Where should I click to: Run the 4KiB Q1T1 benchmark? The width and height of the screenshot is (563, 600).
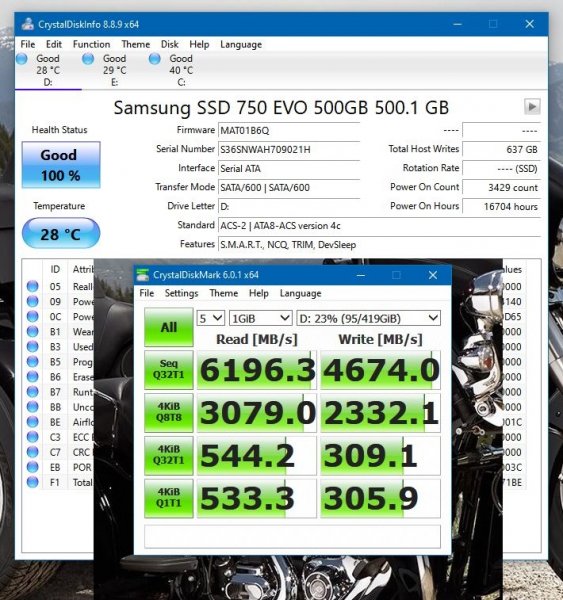pos(169,498)
